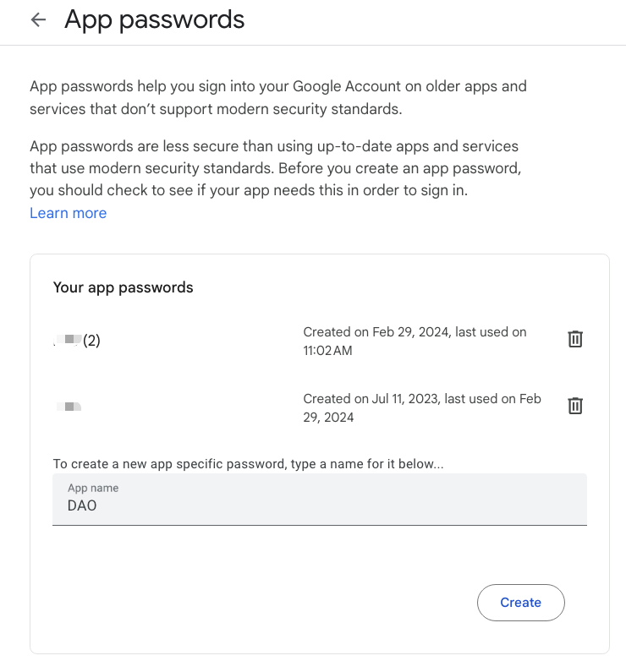Click the small App name floating label
The width and height of the screenshot is (626, 672).
point(93,488)
